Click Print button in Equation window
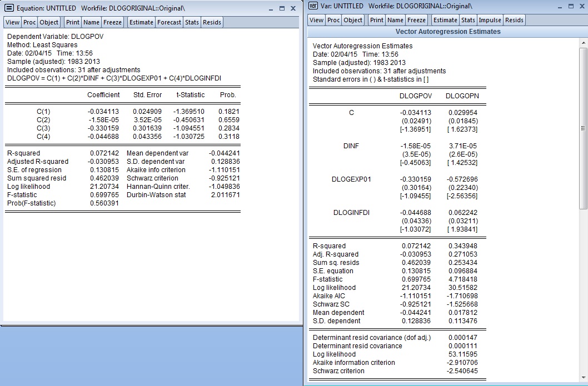The height and width of the screenshot is (386, 588). coord(73,22)
